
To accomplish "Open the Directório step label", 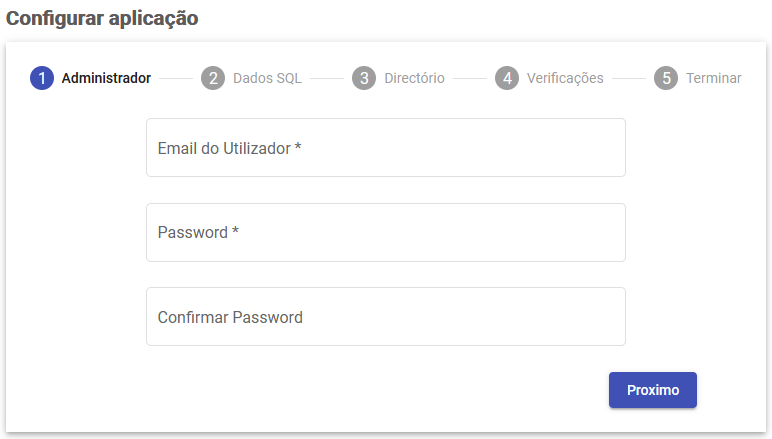I will click(x=414, y=78).
